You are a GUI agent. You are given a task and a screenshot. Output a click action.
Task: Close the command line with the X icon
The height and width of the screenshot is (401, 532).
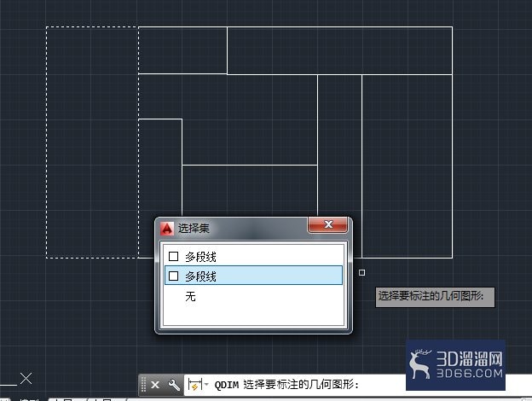155,385
